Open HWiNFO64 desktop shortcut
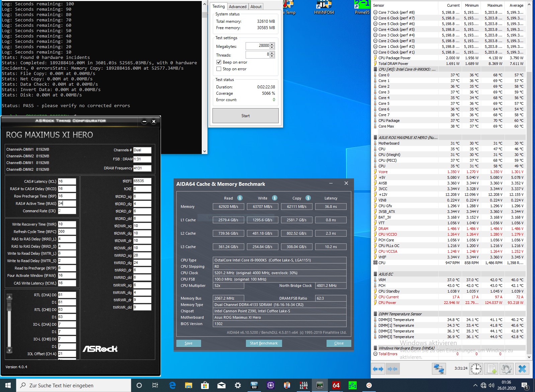 (324, 7)
